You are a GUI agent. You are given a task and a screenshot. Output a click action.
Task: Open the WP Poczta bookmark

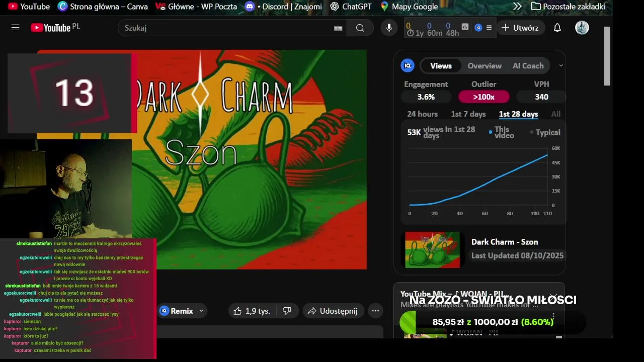click(196, 7)
